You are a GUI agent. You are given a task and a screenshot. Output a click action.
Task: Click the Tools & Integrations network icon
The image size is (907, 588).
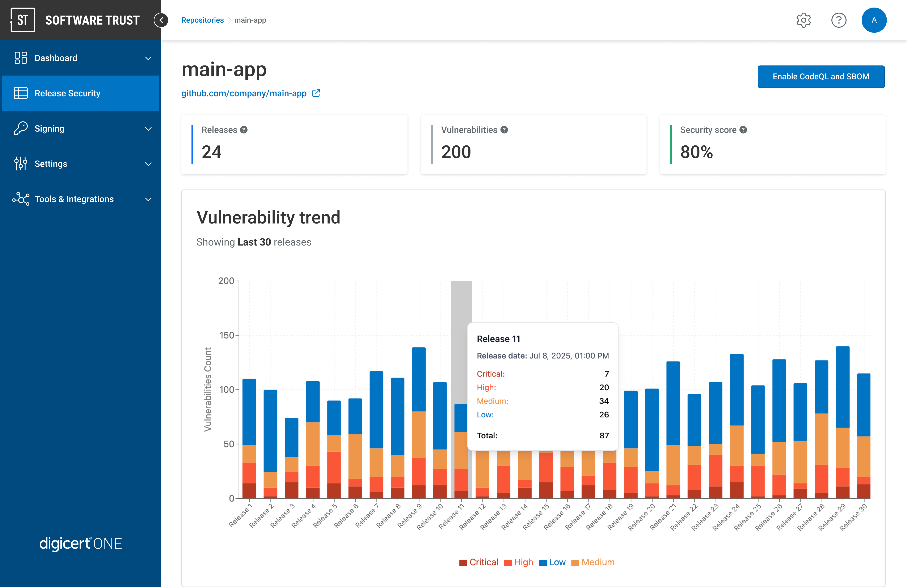pyautogui.click(x=20, y=199)
